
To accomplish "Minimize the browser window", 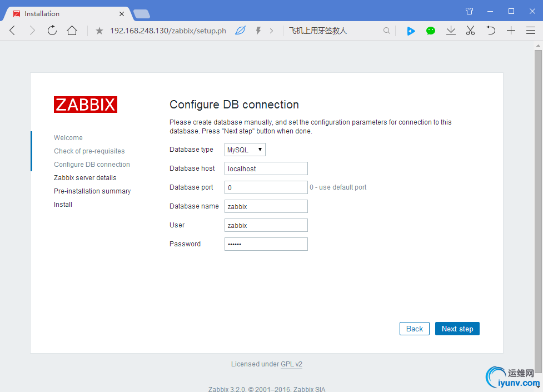I will click(x=490, y=12).
